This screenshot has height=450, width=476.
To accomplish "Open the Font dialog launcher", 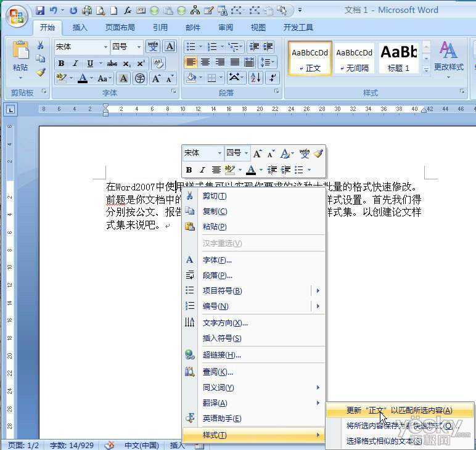I will pos(174,91).
